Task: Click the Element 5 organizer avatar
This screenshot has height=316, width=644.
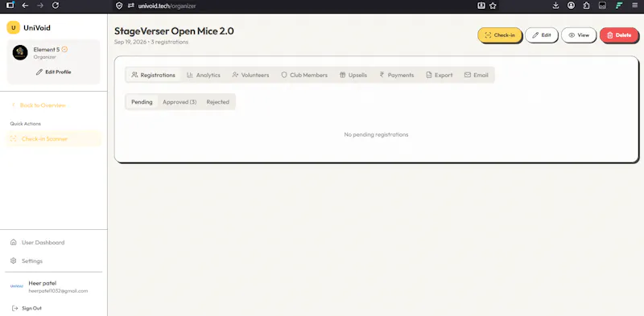Action: (x=20, y=52)
